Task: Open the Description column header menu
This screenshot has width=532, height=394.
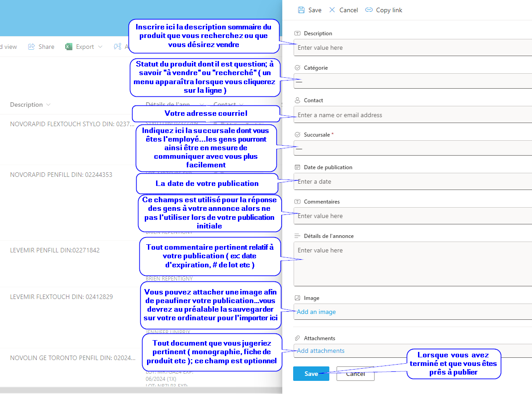Action: click(x=30, y=104)
